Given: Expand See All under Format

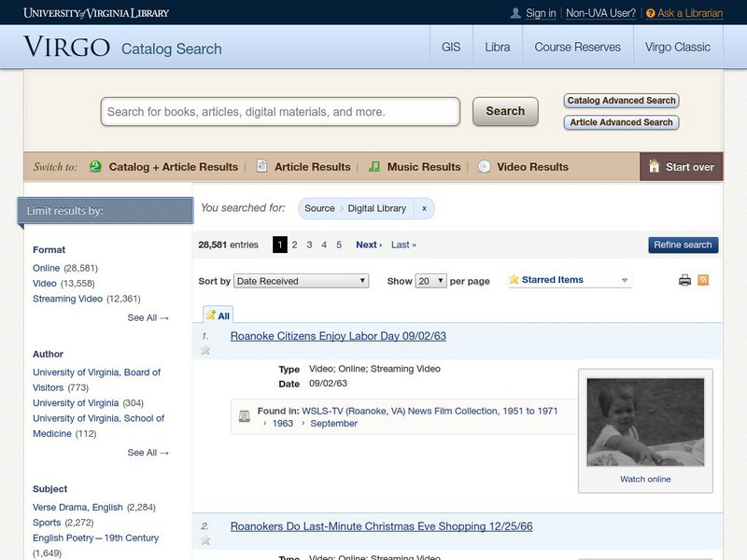Looking at the screenshot, I should [x=148, y=317].
